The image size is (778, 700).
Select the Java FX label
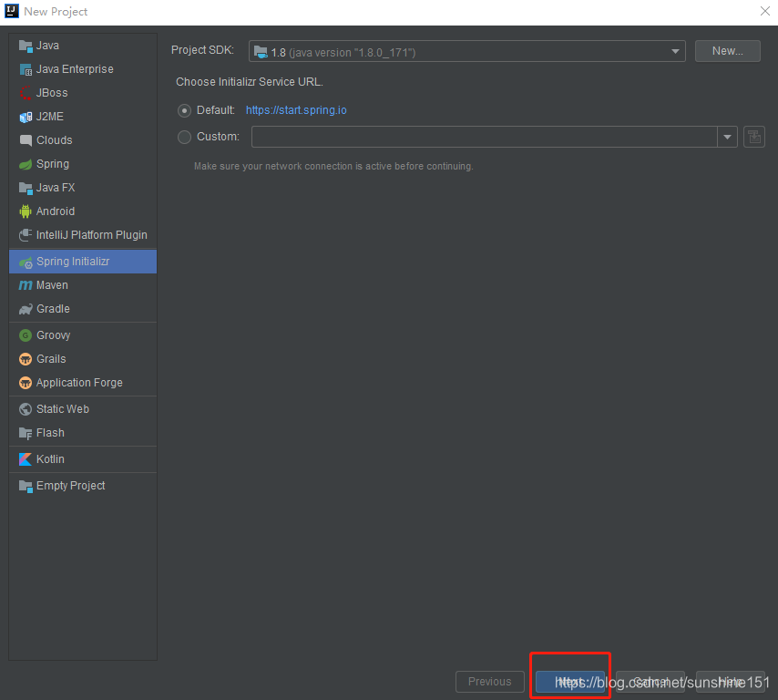(x=56, y=188)
